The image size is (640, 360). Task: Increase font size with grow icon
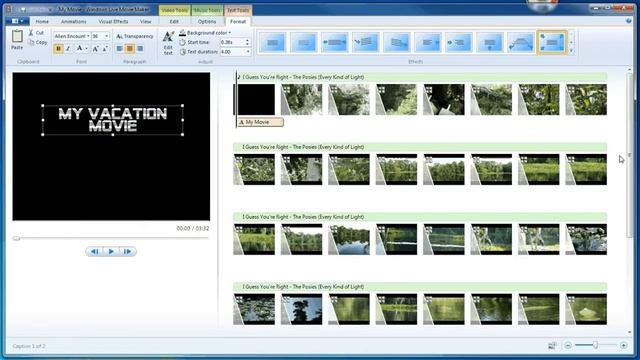point(96,49)
